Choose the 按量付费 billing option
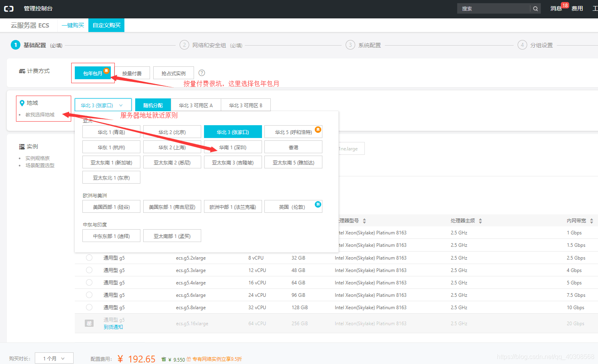Screen dimensions: 598x364 pyautogui.click(x=132, y=73)
